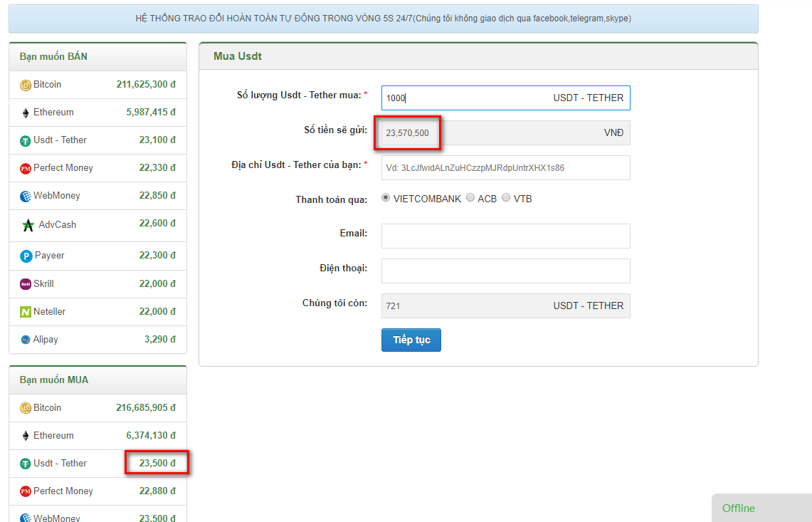
Task: Click the AdvCash star icon
Action: click(28, 225)
